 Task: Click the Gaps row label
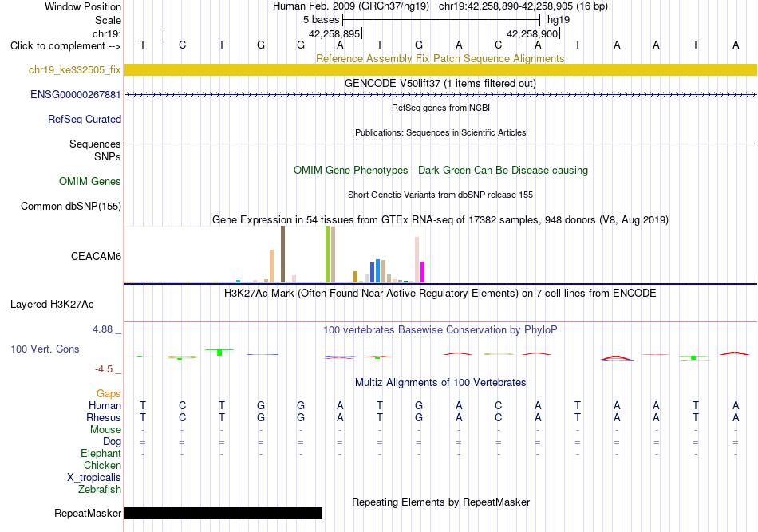click(109, 394)
